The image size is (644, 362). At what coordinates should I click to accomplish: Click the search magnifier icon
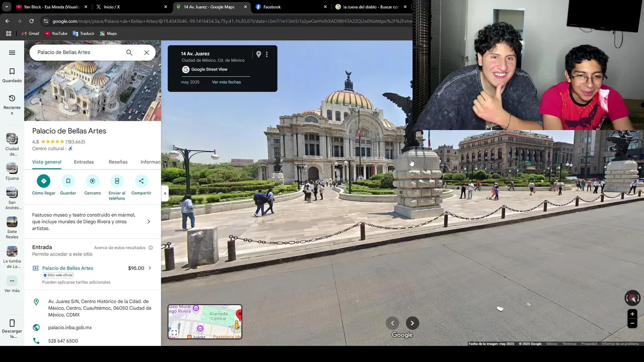[129, 52]
